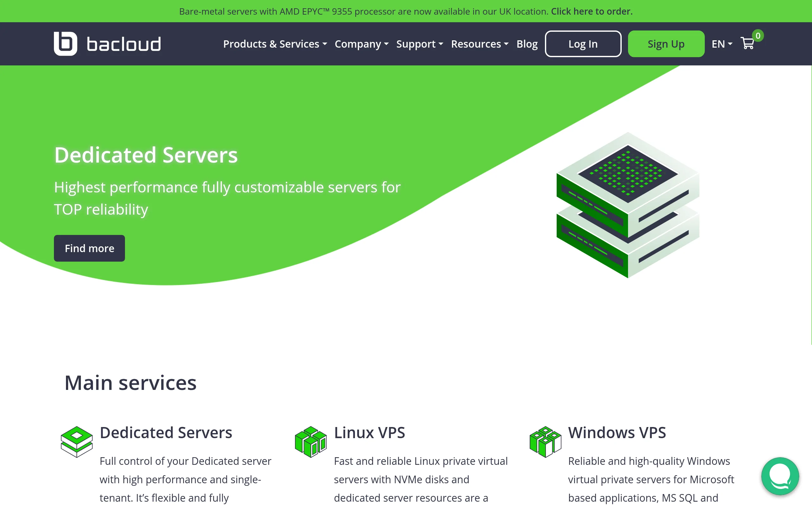The image size is (812, 508).
Task: Click the green Sign Up button
Action: [666, 44]
